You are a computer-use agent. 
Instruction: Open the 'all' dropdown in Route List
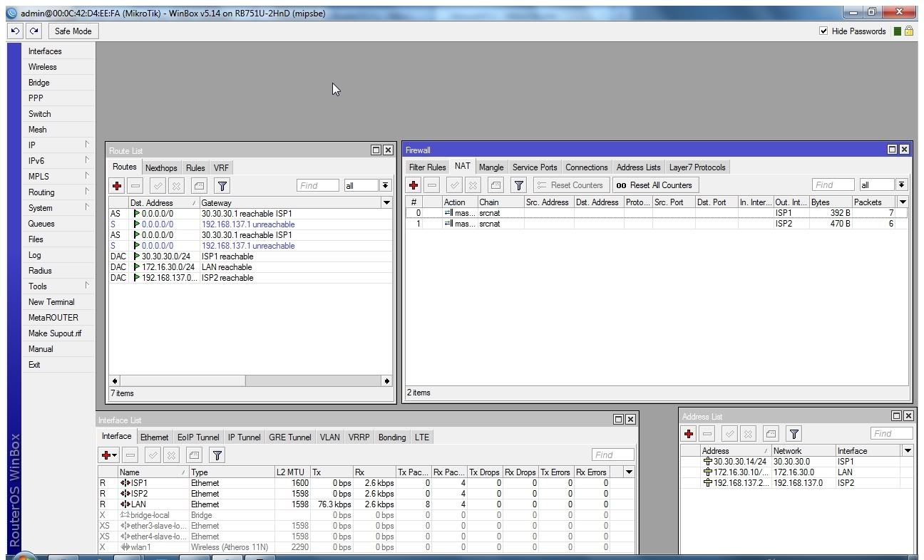tap(385, 185)
